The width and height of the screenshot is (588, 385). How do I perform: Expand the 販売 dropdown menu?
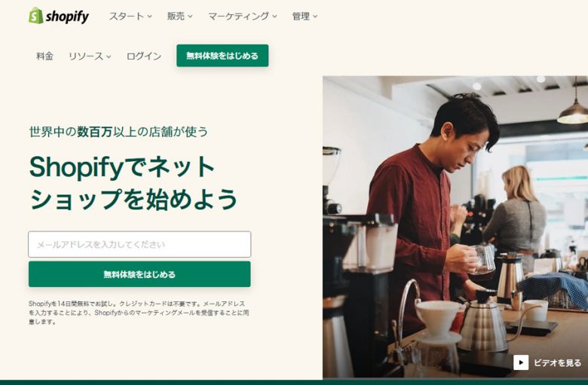click(179, 16)
